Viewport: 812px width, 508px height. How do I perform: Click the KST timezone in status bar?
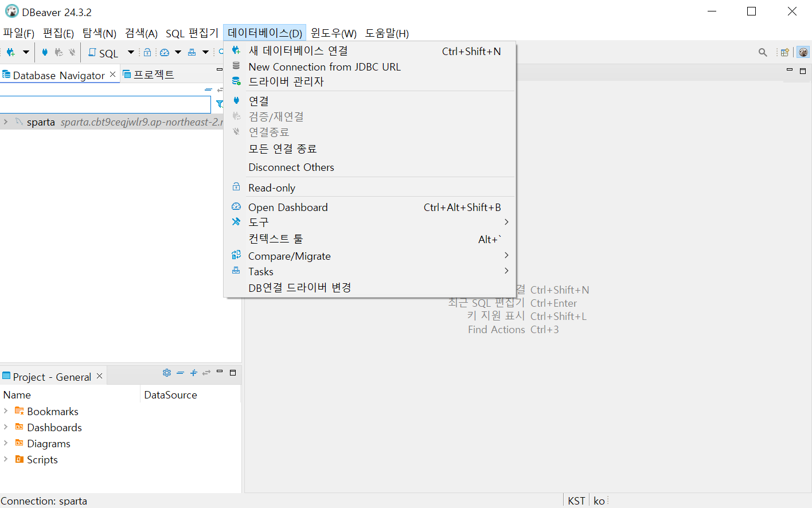(x=576, y=501)
